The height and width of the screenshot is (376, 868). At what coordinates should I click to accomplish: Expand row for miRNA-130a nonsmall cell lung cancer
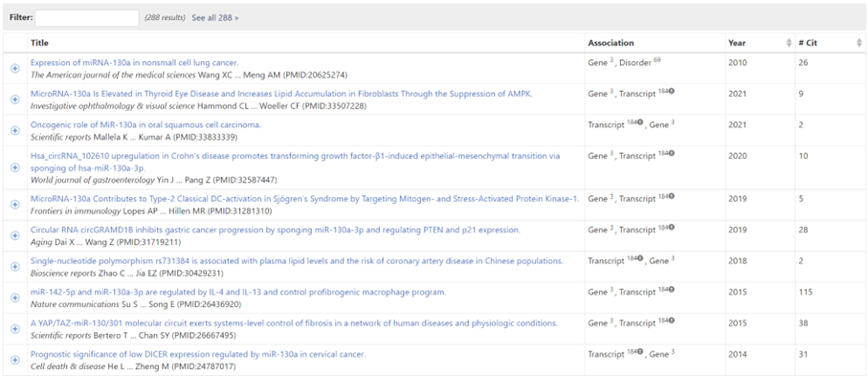(x=15, y=68)
